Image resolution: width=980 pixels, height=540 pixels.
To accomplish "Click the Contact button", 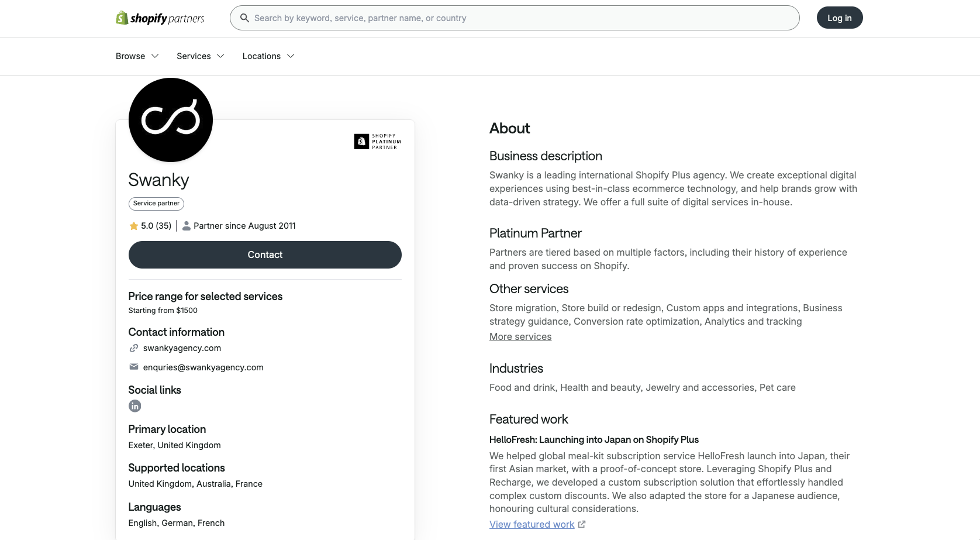I will click(265, 254).
